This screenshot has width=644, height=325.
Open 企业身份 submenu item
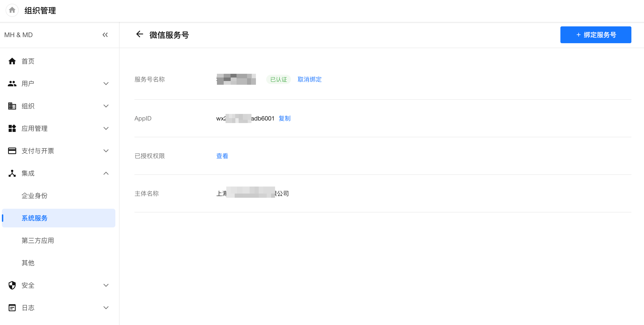[x=35, y=196]
